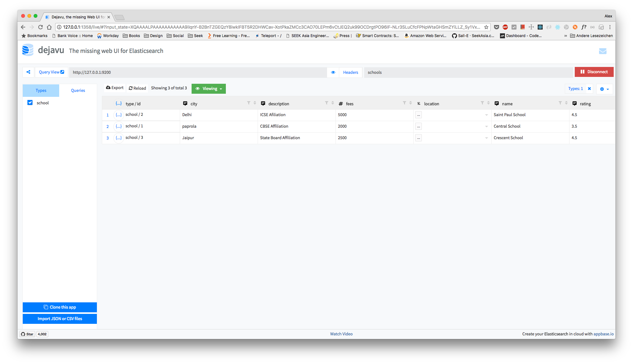
Task: Click Export cloud download button
Action: [115, 88]
